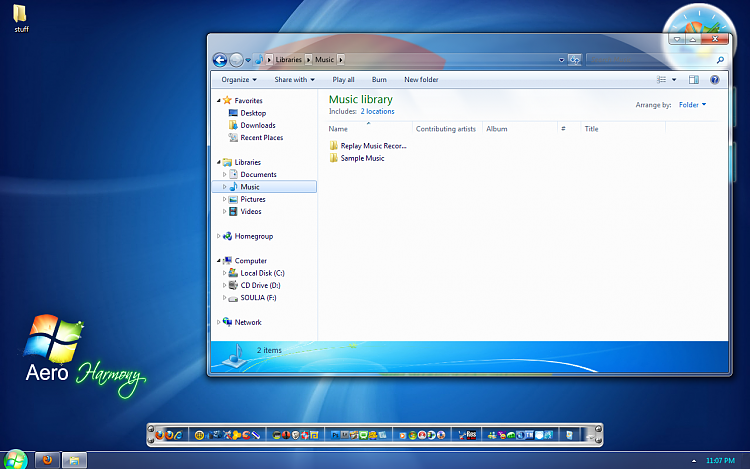Click the 11:07 PM clock
The image size is (750, 469).
tap(720, 461)
